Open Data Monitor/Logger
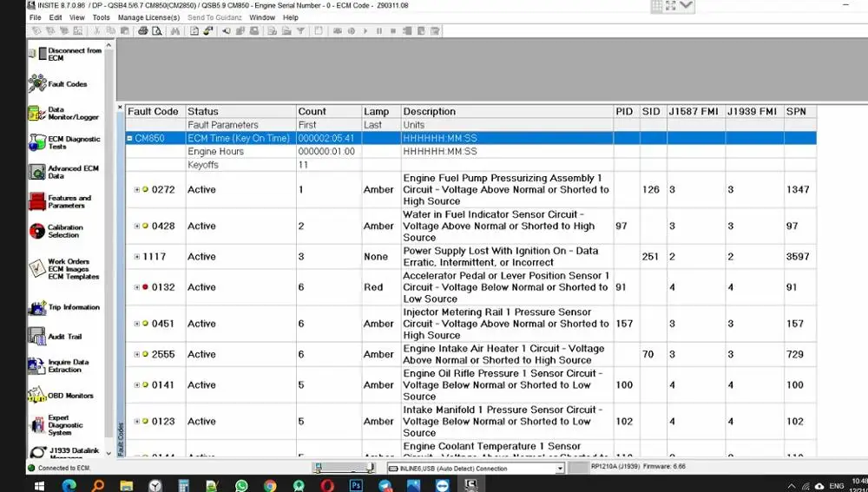Image resolution: width=868 pixels, height=492 pixels. coord(64,114)
